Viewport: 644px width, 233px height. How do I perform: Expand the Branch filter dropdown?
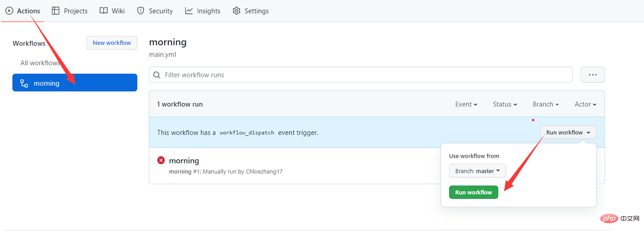pyautogui.click(x=546, y=104)
